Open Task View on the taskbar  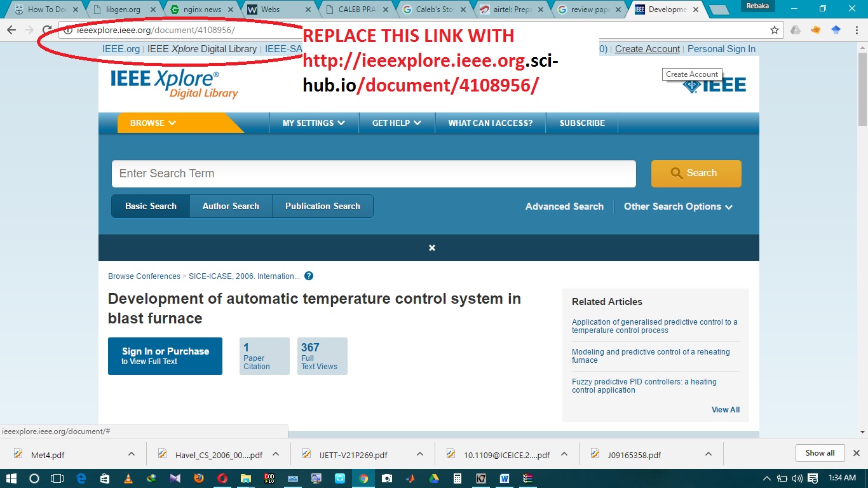pos(57,478)
